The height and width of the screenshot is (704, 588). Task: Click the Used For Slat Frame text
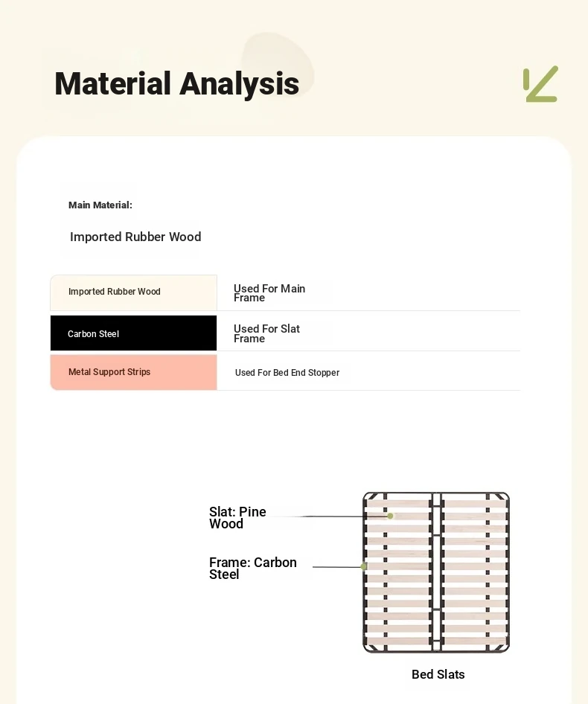pyautogui.click(x=266, y=333)
